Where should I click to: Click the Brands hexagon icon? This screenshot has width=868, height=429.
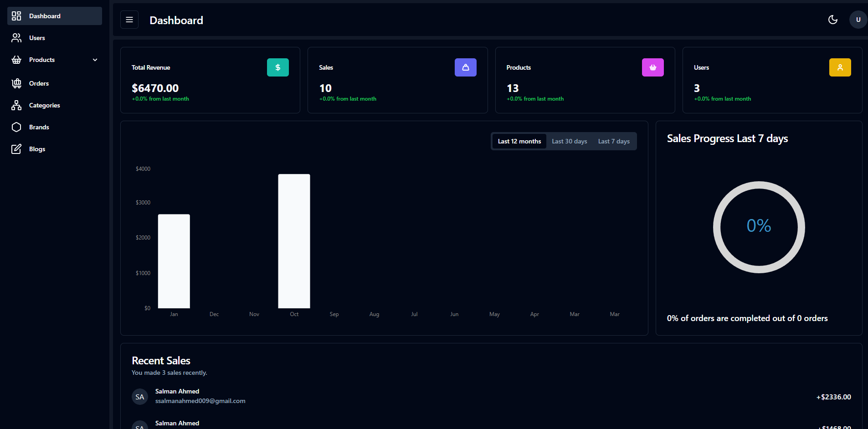[16, 127]
